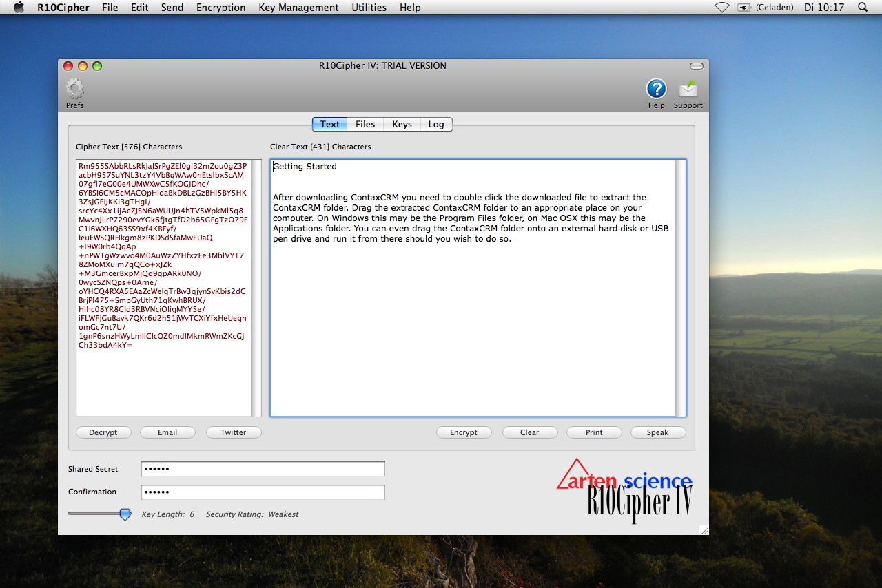Click into the Confirmation password field
This screenshot has width=882, height=588.
[x=263, y=492]
